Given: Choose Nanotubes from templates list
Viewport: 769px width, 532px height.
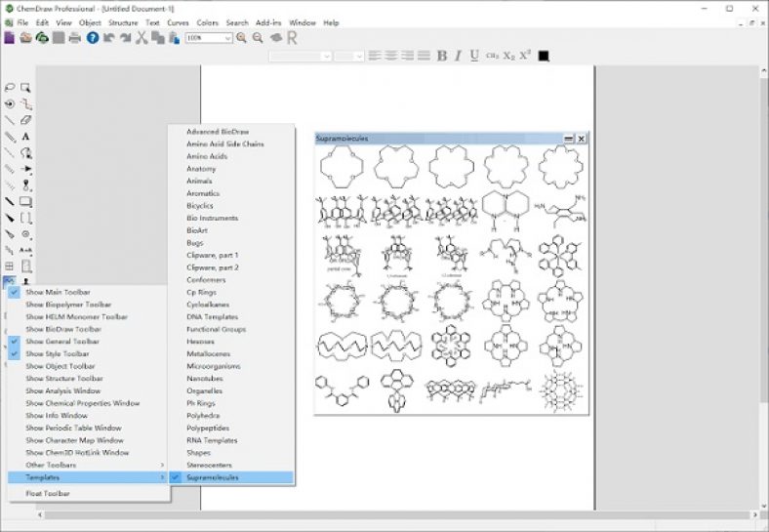Looking at the screenshot, I should coord(205,379).
